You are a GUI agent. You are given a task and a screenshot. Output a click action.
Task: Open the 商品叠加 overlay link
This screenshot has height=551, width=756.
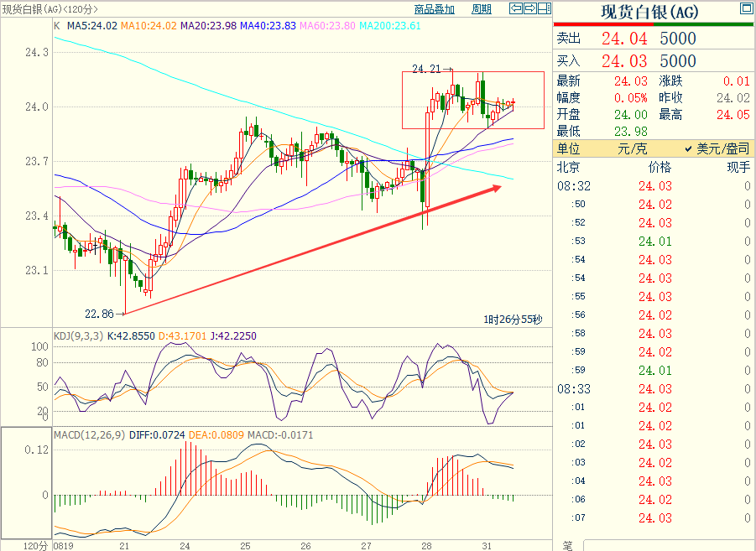435,8
